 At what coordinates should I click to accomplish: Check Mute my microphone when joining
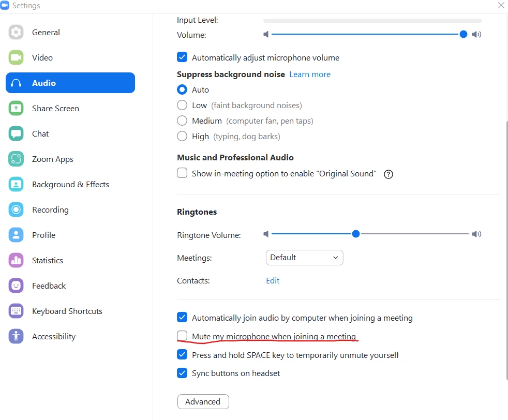point(182,336)
